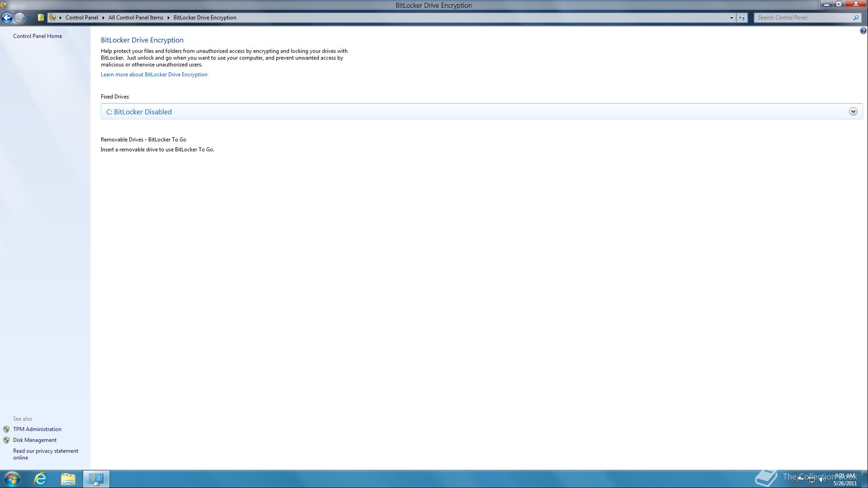The image size is (868, 488).
Task: Click the Control Panel icon in address bar
Action: pyautogui.click(x=52, y=18)
